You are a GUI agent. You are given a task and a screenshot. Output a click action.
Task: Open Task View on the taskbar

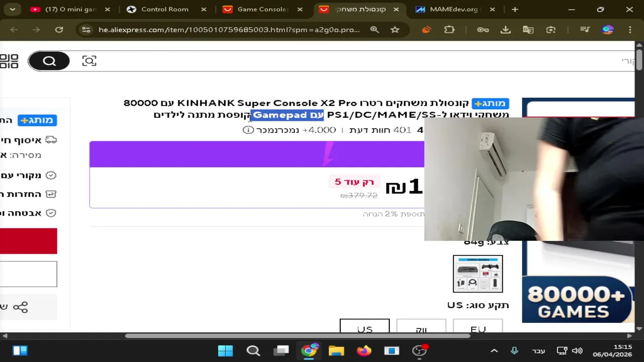pos(281,350)
